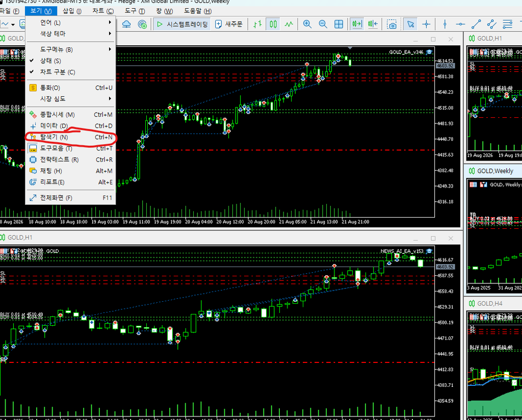The width and height of the screenshot is (522, 420).
Task: Choose 종합시세 (M) Market Watch entry
Action: click(x=70, y=115)
